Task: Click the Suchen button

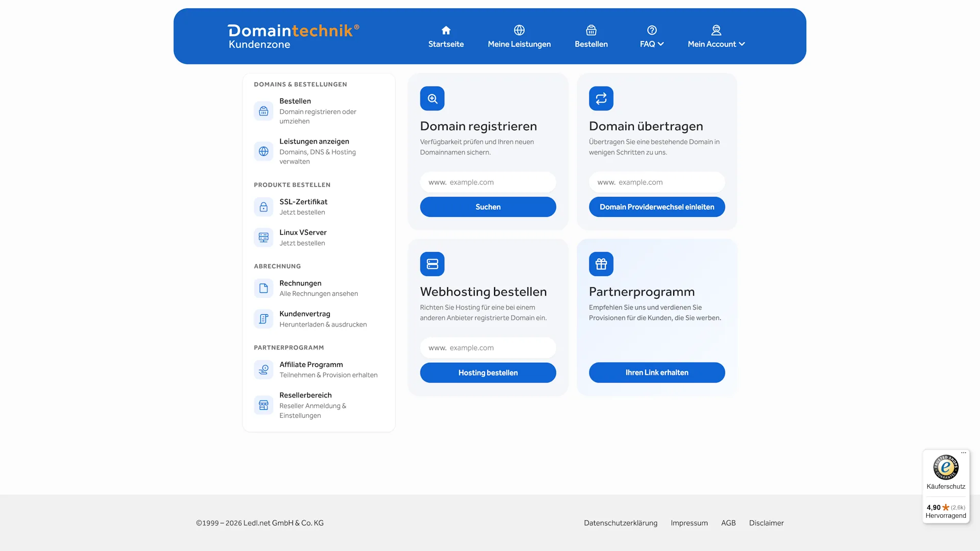Action: pos(488,207)
